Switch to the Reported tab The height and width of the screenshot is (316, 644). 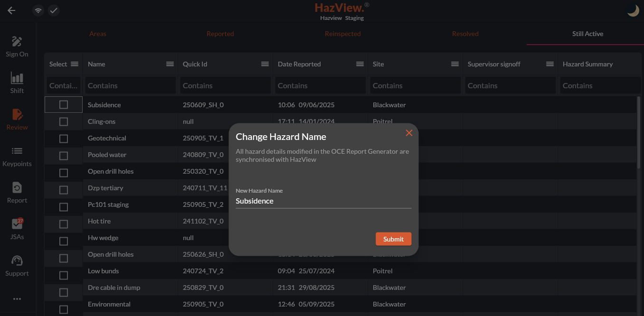[x=220, y=34]
